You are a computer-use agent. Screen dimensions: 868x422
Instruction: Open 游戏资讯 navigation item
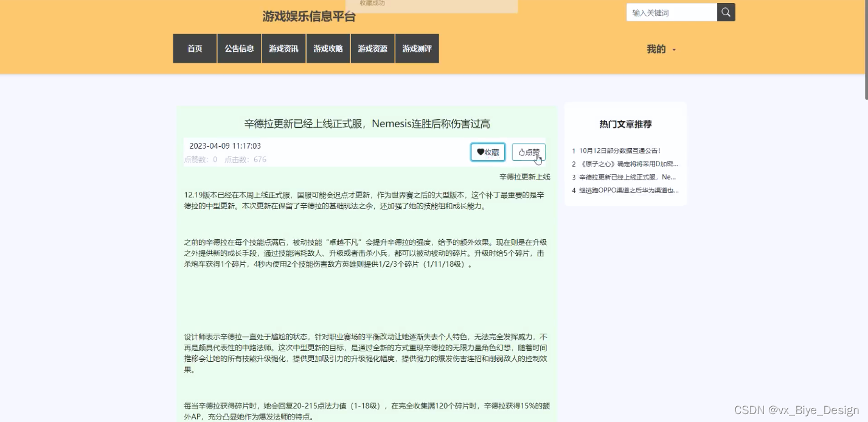coord(283,49)
